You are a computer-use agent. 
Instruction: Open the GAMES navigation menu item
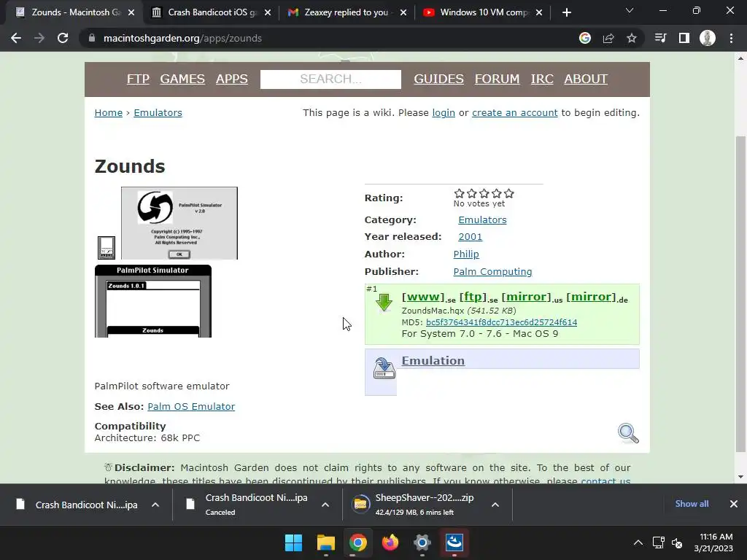(182, 79)
